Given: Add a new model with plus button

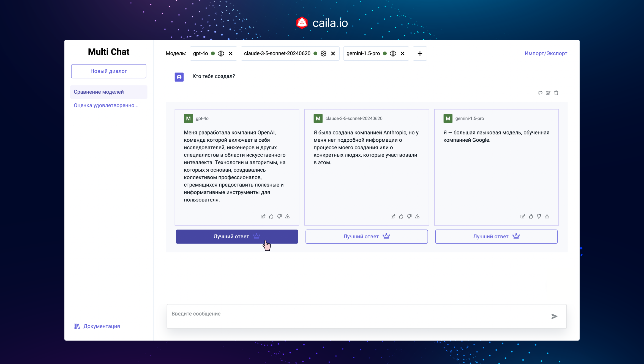Looking at the screenshot, I should pyautogui.click(x=420, y=53).
